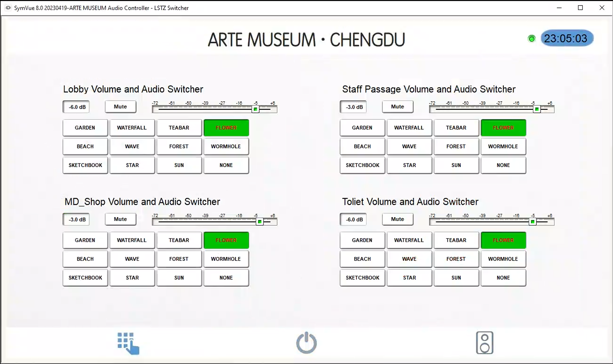The width and height of the screenshot is (613, 364).
Task: Switch Staff Passage to WAVE
Action: click(x=409, y=147)
